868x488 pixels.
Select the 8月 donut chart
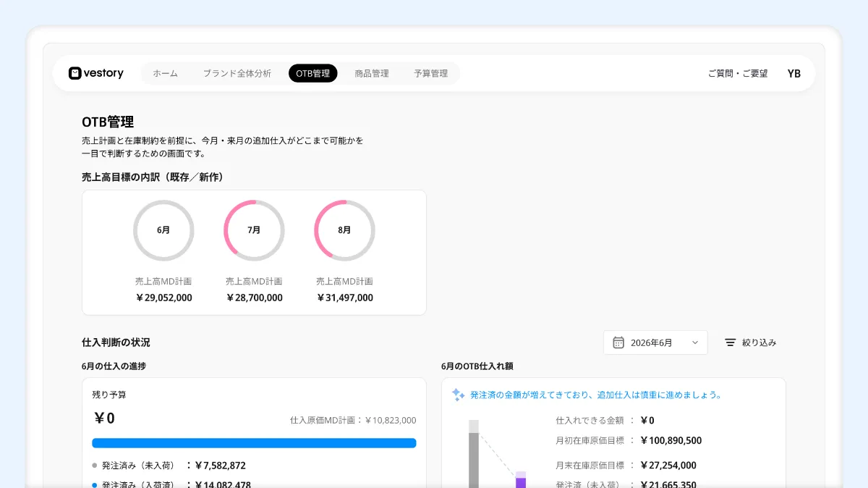(344, 230)
